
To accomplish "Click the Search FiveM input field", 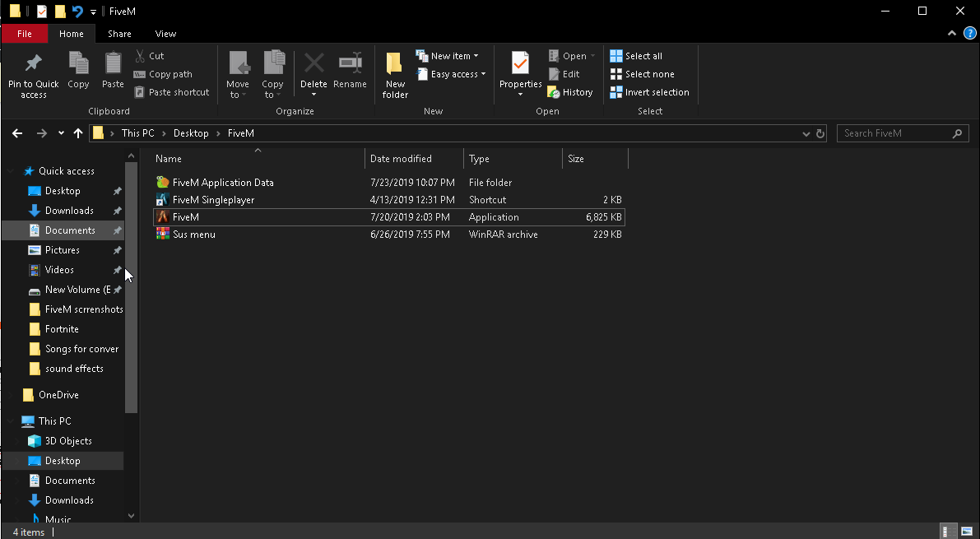I will [894, 133].
